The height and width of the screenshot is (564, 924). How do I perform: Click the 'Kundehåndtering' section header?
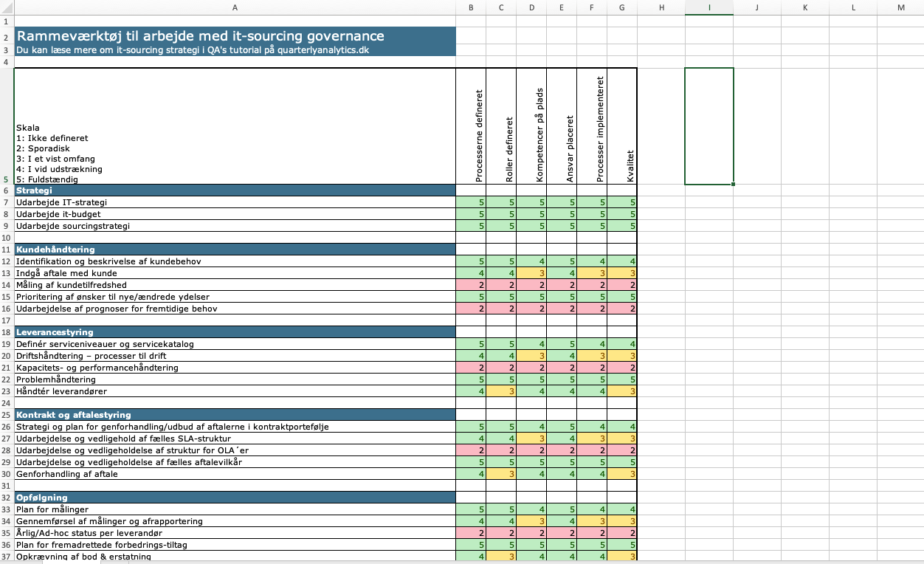235,250
